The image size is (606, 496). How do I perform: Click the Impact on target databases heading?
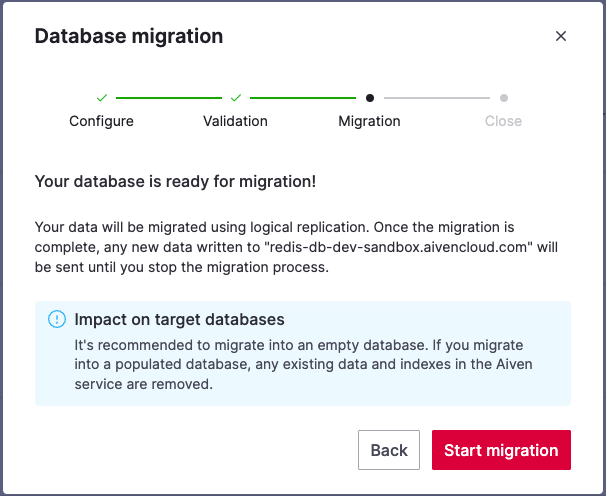[180, 320]
